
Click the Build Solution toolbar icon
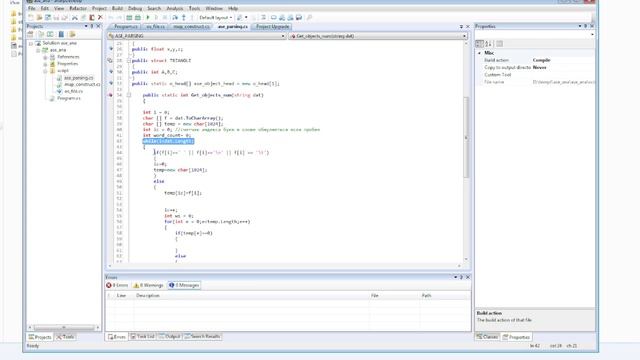(129, 18)
